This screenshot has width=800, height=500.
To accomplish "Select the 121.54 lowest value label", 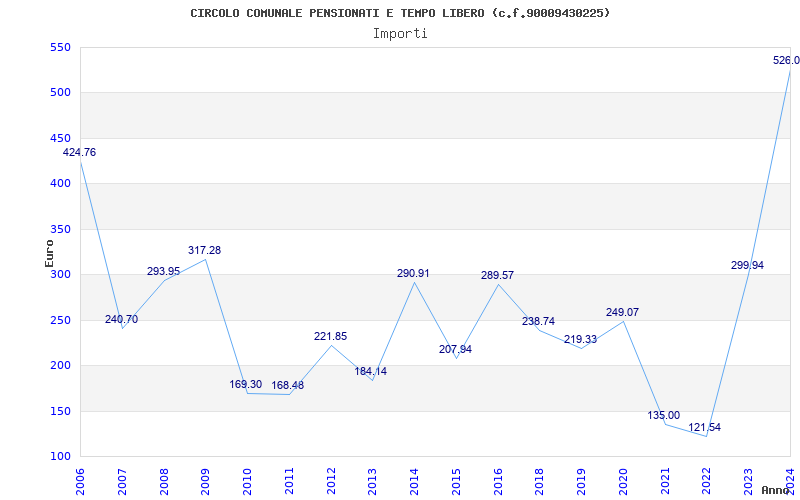I will click(x=704, y=428).
